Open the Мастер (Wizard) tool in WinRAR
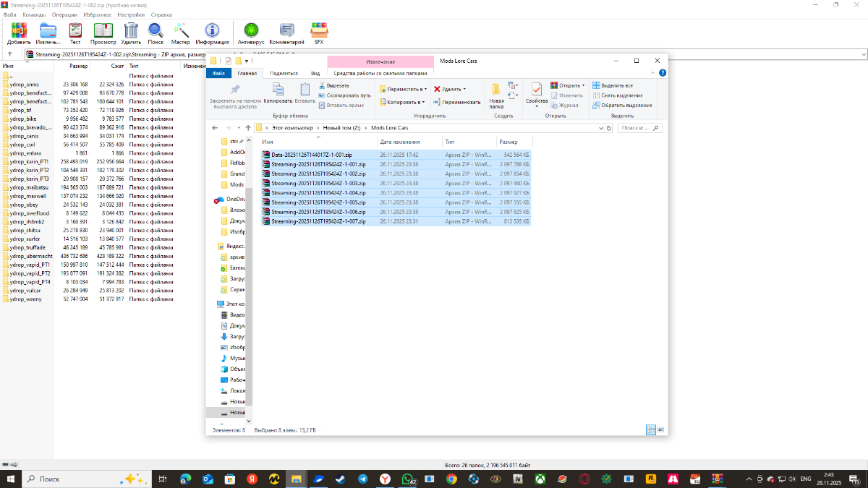Viewport: 868px width, 488px height. pos(180,33)
